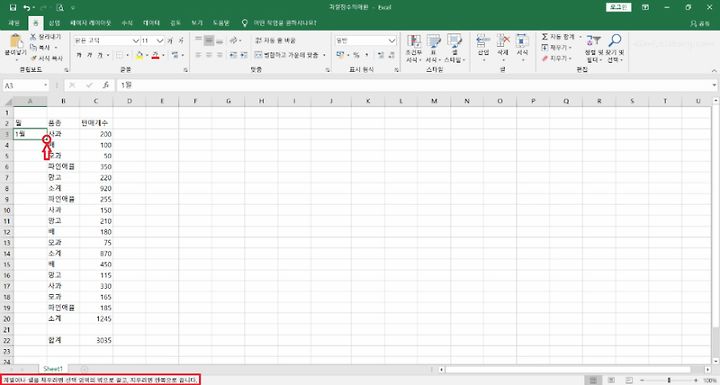Click the Insert cells (삽입) icon

(483, 40)
